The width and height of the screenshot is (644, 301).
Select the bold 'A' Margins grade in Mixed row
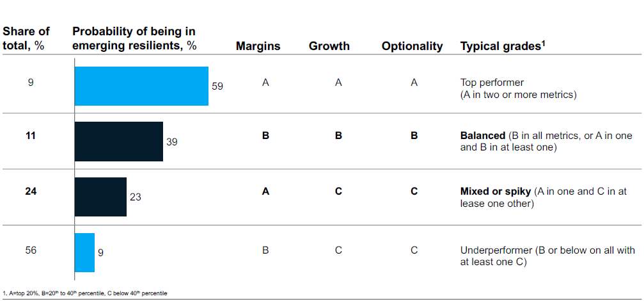click(265, 191)
